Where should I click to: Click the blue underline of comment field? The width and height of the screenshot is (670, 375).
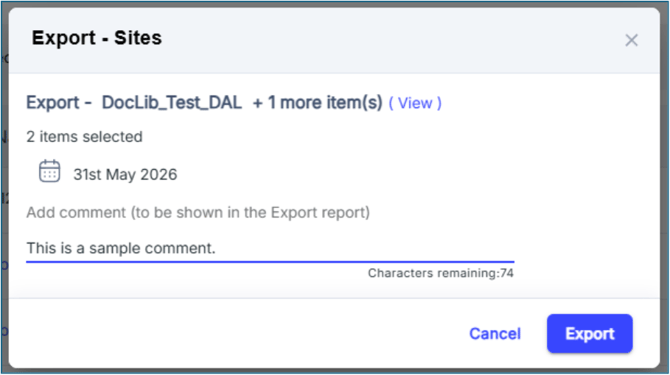(270, 261)
